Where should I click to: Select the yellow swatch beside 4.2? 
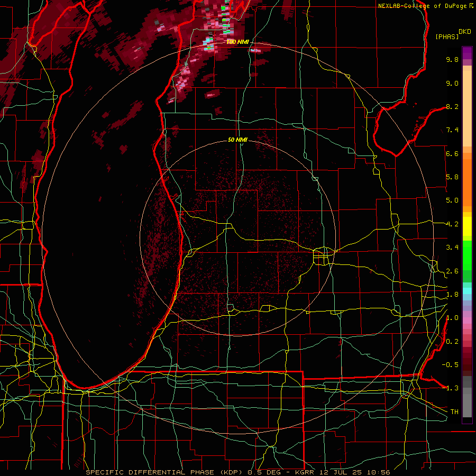pos(467,226)
